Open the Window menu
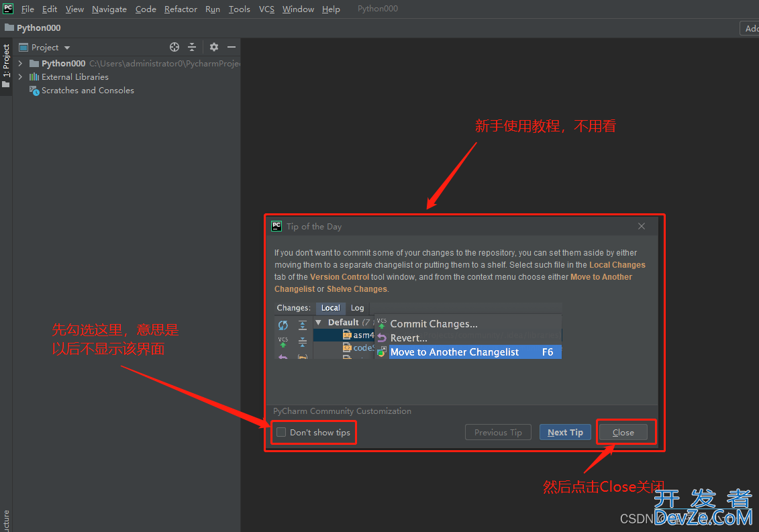Viewport: 759px width, 532px height. [298, 9]
